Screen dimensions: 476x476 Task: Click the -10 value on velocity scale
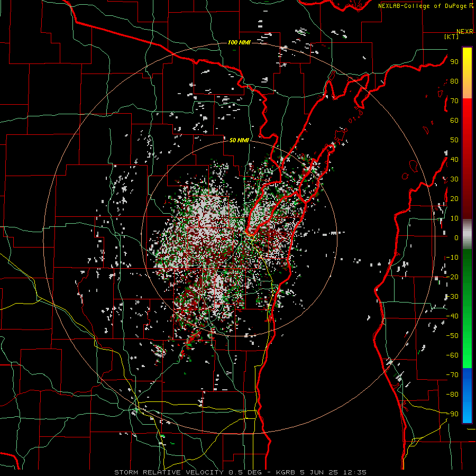[x=452, y=258]
